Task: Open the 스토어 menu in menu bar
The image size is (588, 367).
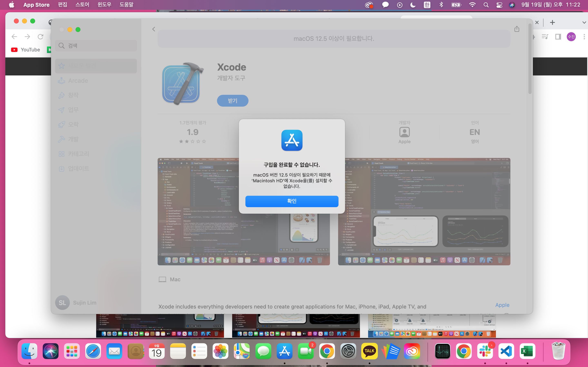Action: pyautogui.click(x=82, y=5)
